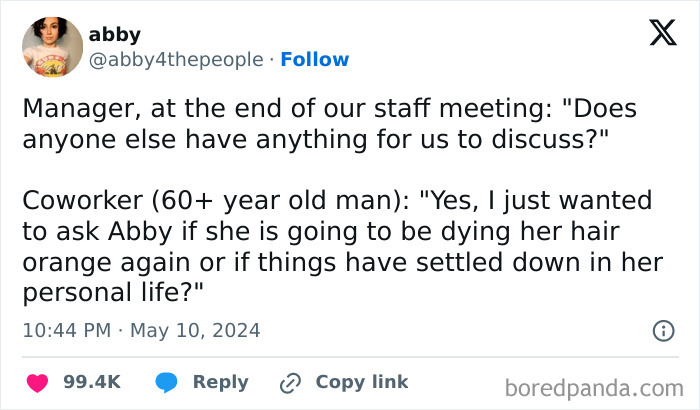Follow the abby4thepeople account
This screenshot has height=410, width=700.
[315, 59]
